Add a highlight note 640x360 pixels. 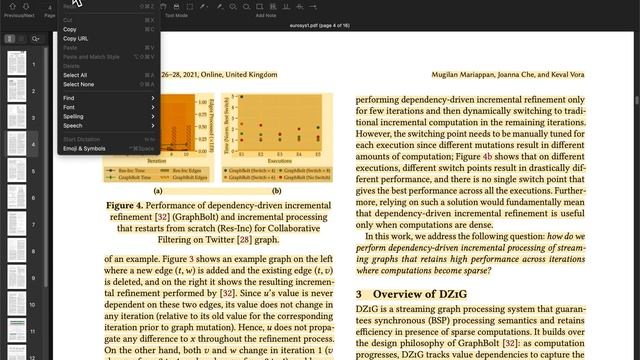click(x=273, y=7)
